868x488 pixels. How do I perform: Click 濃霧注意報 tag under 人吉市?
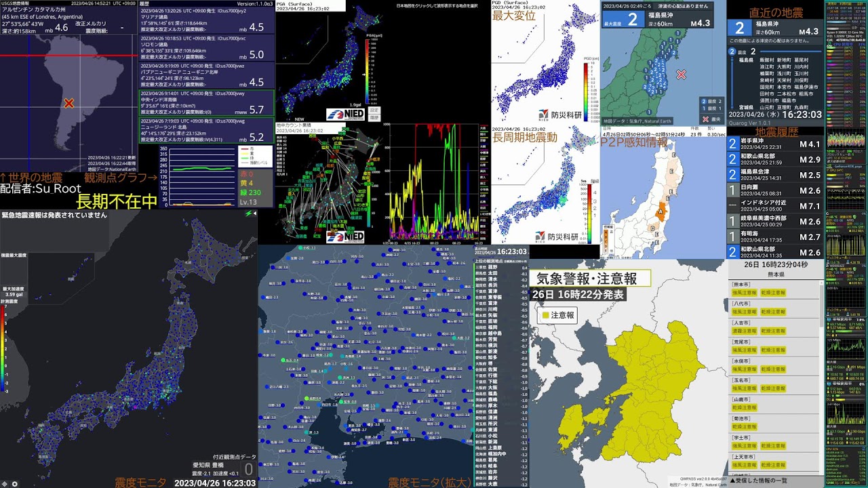(744, 331)
